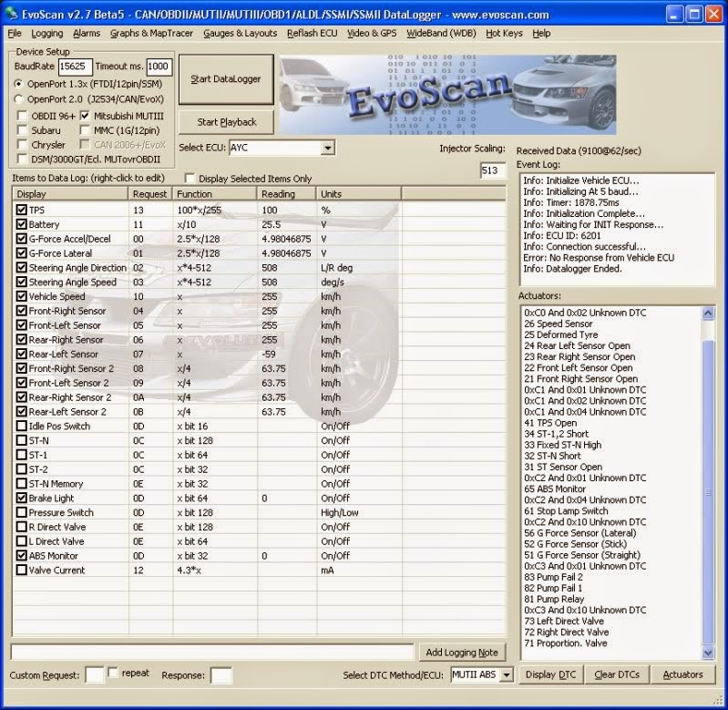Open the Hot Keys menu
The image size is (728, 710).
pyautogui.click(x=504, y=34)
